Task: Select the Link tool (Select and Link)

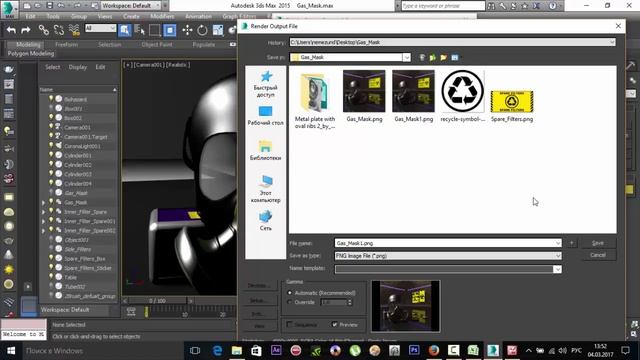Action: pyautogui.click(x=43, y=30)
